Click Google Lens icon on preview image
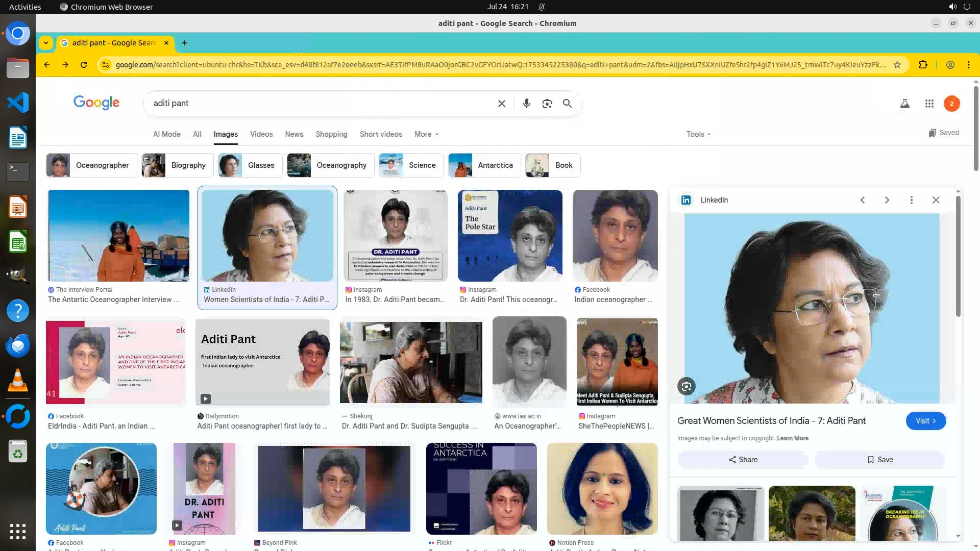This screenshot has width=980, height=551. coord(686,386)
